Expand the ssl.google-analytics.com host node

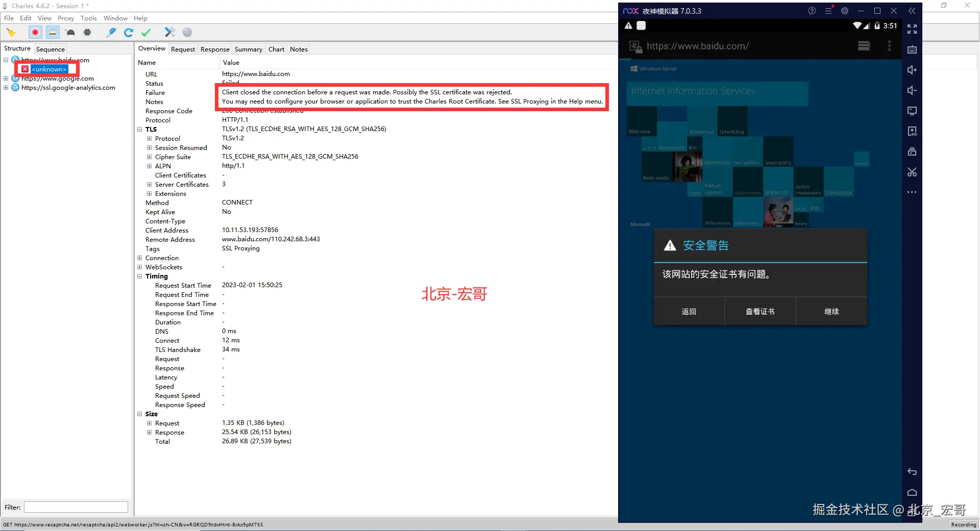(6, 87)
